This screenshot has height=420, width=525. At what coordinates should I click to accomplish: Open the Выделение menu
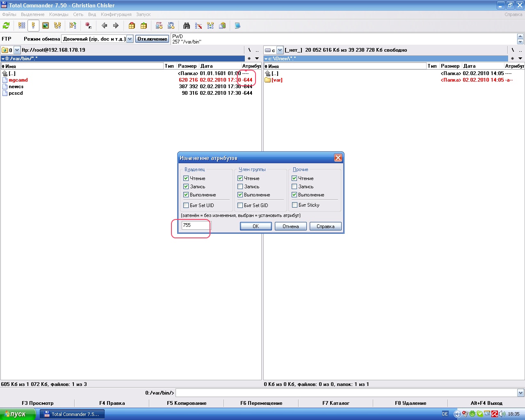(32, 14)
